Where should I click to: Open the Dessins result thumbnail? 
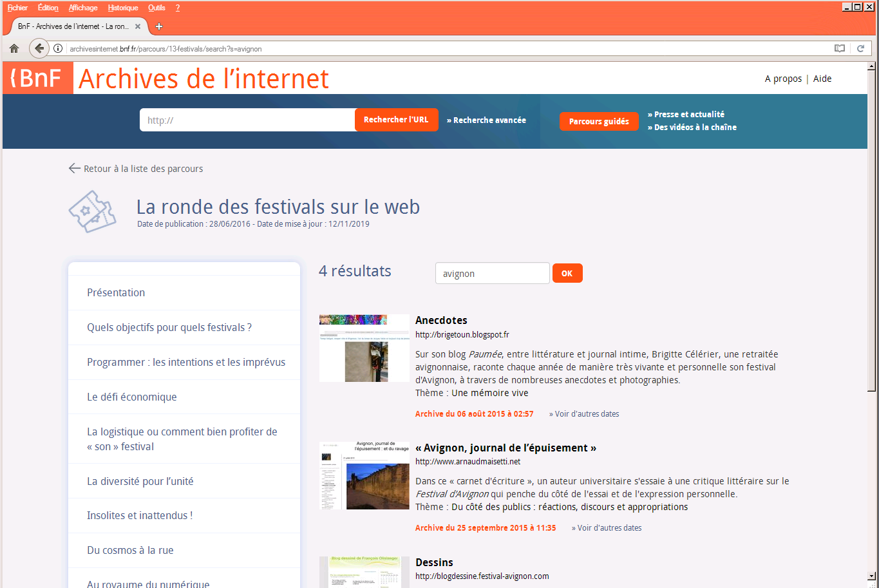coord(364,572)
